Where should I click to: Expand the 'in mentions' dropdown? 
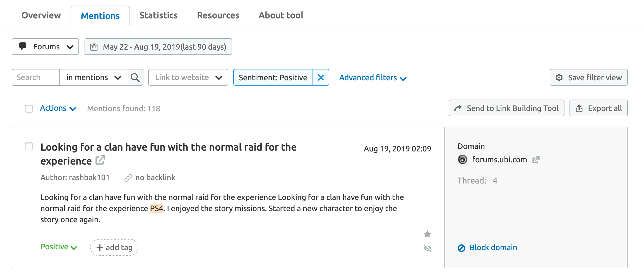(93, 77)
